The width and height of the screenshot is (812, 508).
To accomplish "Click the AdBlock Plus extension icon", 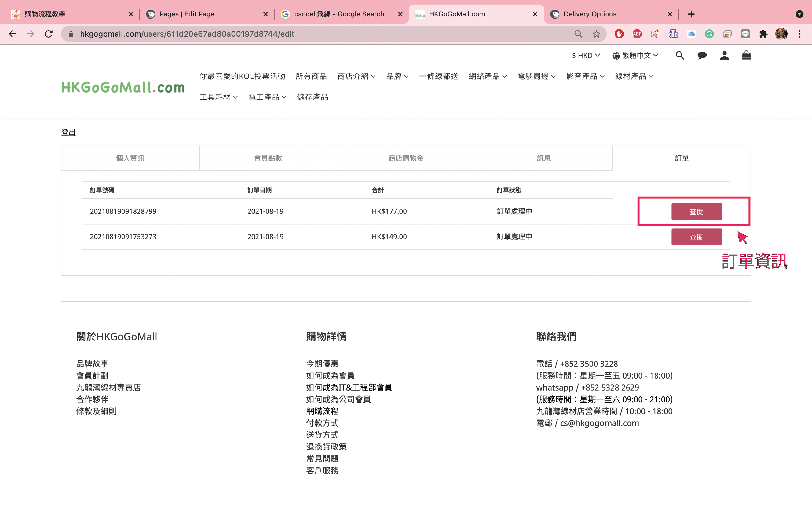I will pyautogui.click(x=637, y=34).
